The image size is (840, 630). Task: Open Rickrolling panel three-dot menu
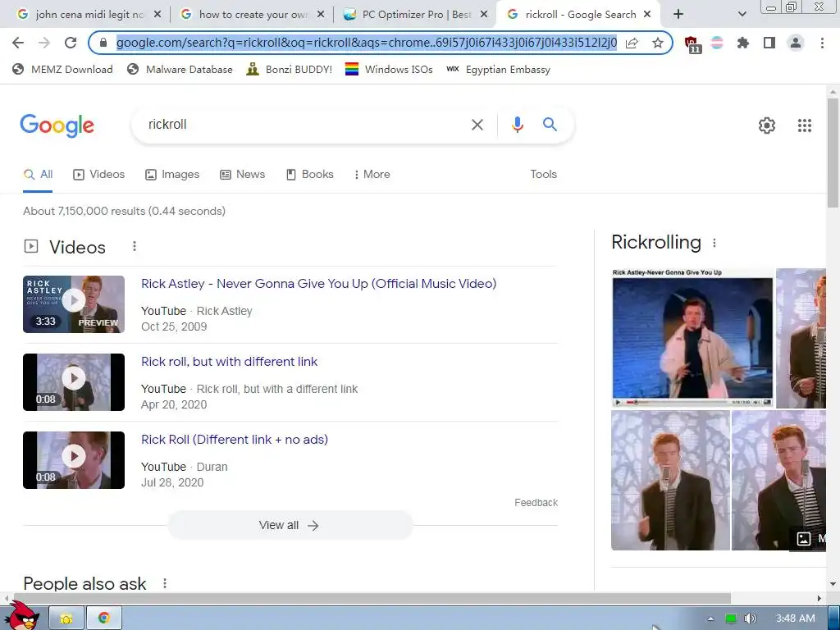coord(714,243)
